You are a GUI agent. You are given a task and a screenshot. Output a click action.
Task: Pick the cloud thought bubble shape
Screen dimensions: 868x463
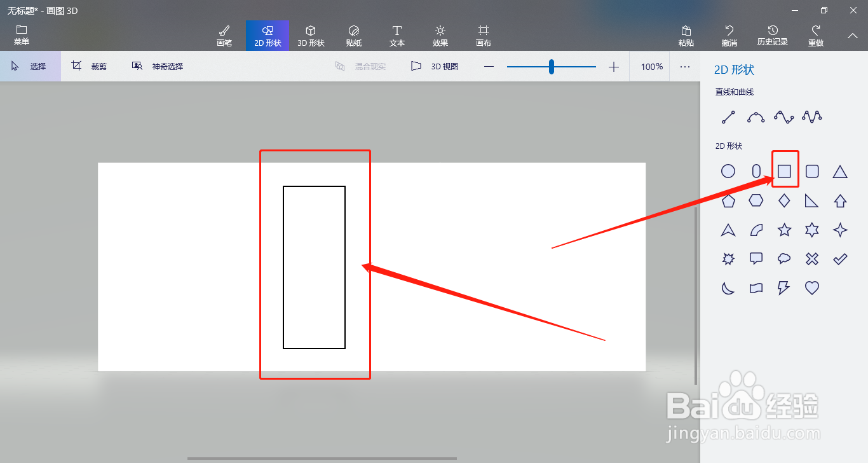(x=784, y=259)
